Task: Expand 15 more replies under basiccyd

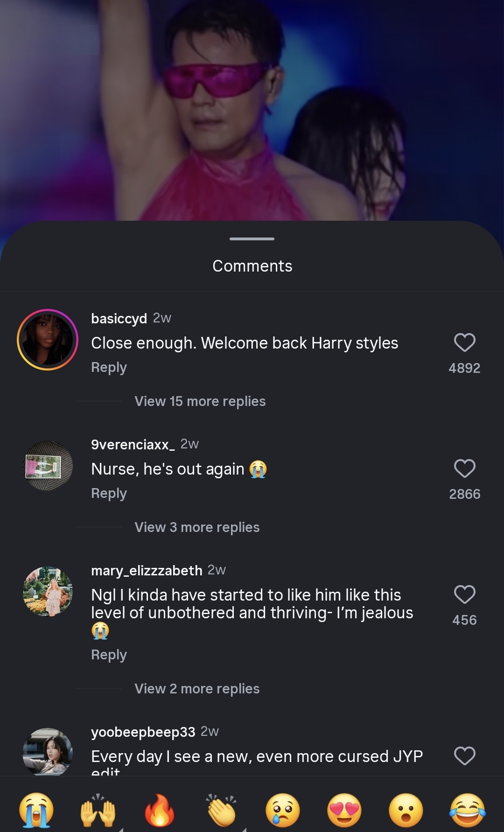Action: pyautogui.click(x=200, y=401)
